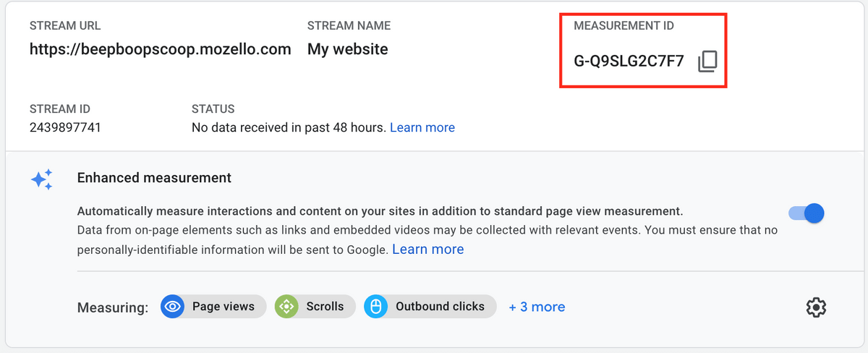Click the measurement ID G-Q9SLG2C7F7 text
Screen dimensions: 868x353
pyautogui.click(x=629, y=61)
